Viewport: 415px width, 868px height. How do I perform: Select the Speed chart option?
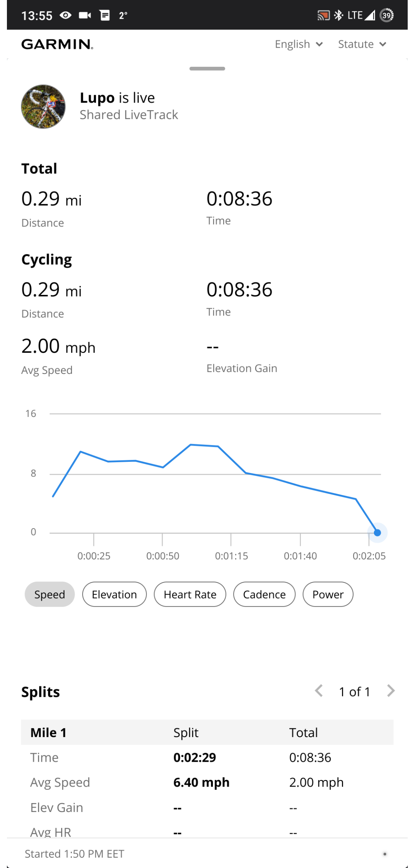pyautogui.click(x=50, y=594)
